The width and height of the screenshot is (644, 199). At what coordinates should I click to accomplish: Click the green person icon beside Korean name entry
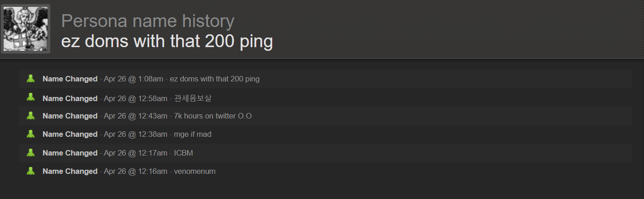point(31,97)
